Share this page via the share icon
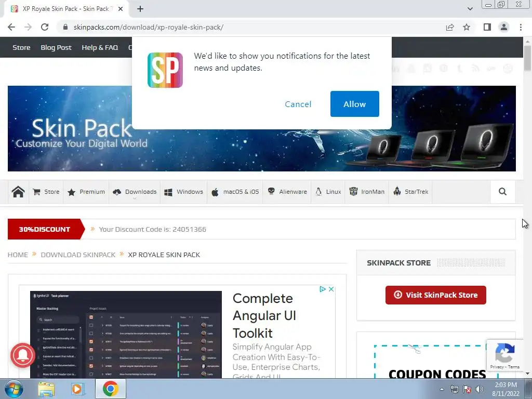The height and width of the screenshot is (399, 532). pyautogui.click(x=450, y=27)
